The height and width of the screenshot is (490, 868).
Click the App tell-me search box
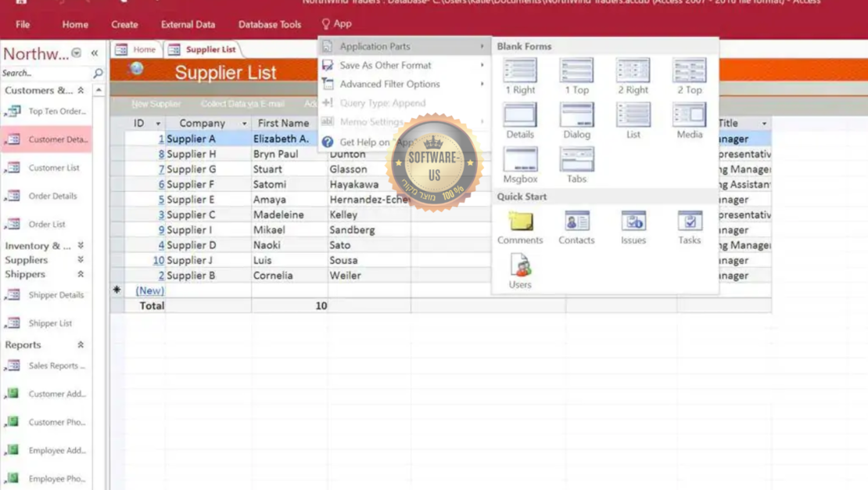pyautogui.click(x=337, y=23)
